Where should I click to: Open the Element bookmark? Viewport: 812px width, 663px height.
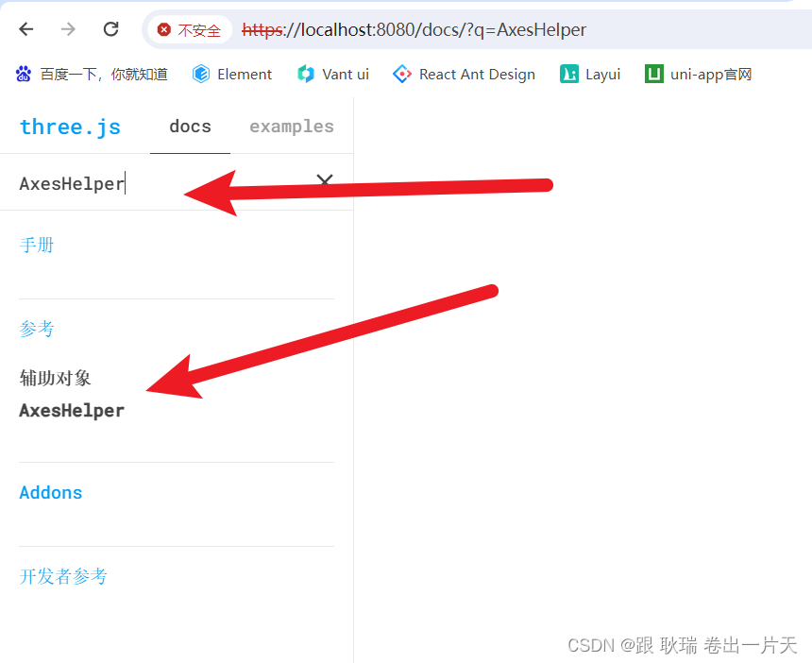[232, 74]
